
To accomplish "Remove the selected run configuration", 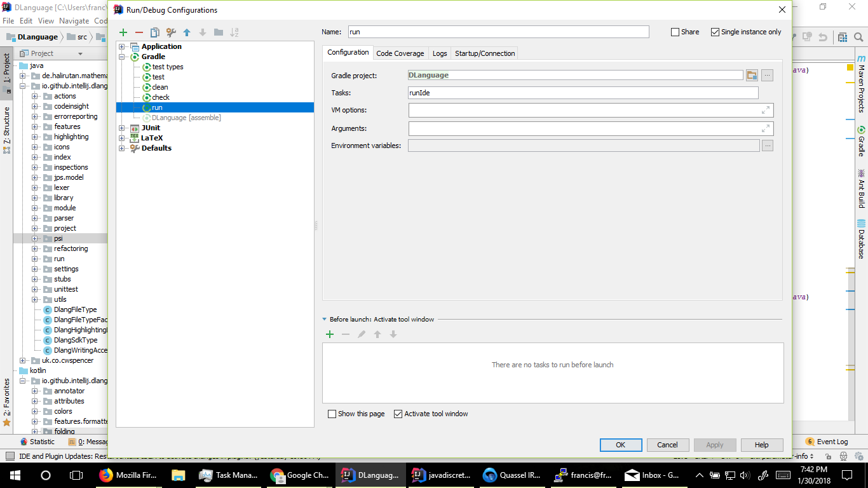I will click(139, 32).
